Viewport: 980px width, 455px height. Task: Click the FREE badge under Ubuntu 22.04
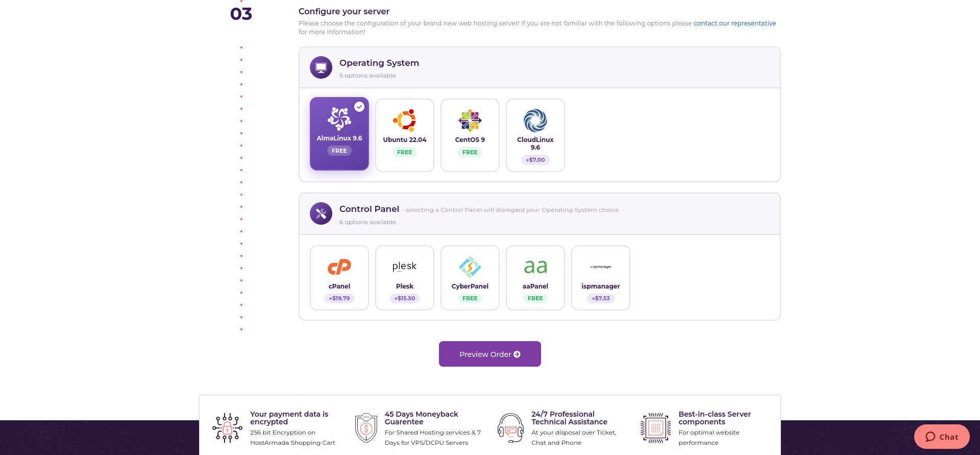[x=405, y=152]
